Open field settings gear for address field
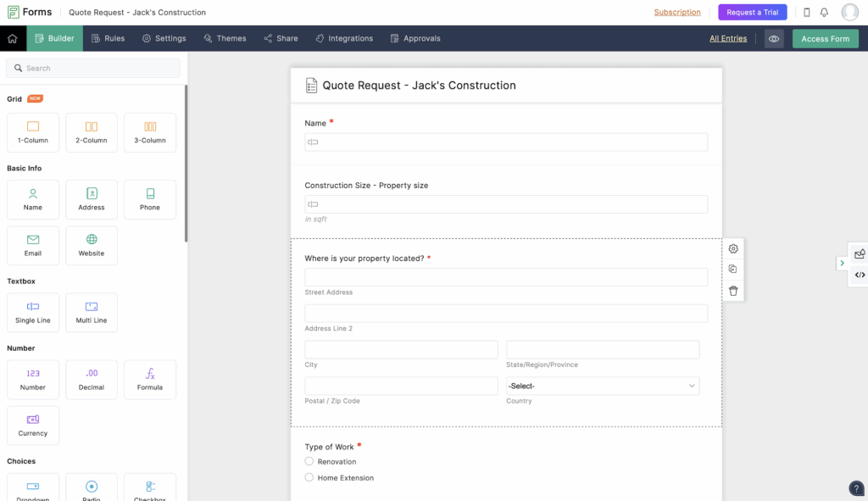The height and width of the screenshot is (501, 868). 733,249
